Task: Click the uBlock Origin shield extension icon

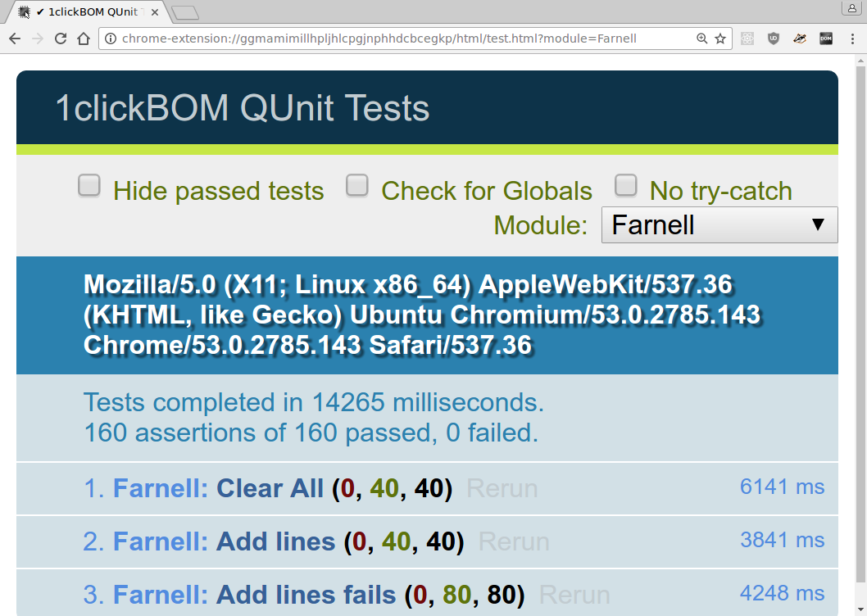Action: (x=774, y=38)
